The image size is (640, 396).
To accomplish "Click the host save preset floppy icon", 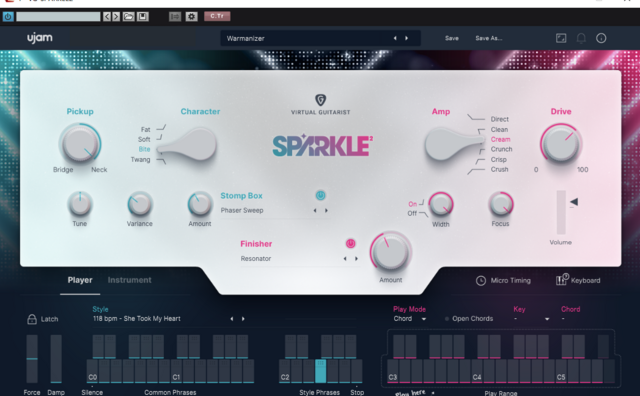I will pos(142,16).
